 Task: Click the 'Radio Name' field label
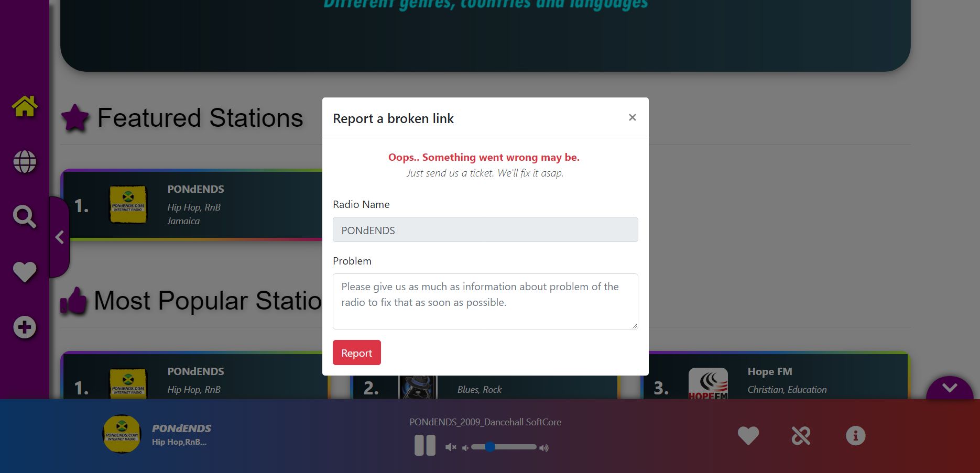click(x=361, y=204)
